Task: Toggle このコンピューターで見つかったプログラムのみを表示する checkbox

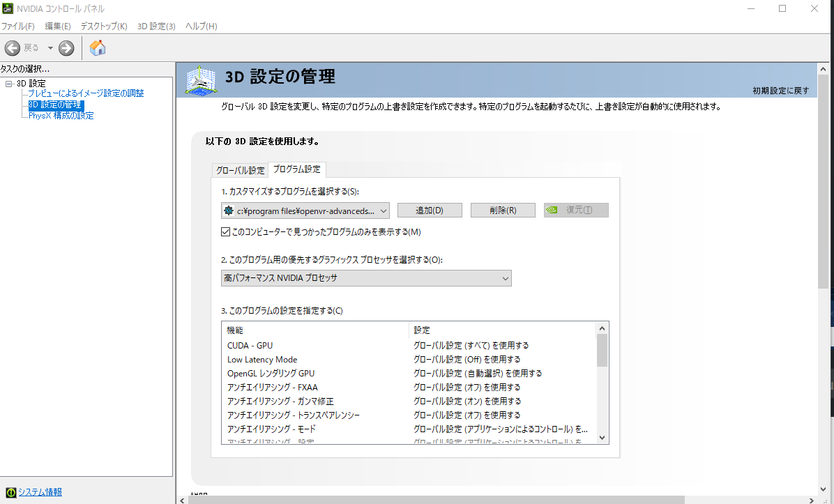Action: click(x=225, y=232)
